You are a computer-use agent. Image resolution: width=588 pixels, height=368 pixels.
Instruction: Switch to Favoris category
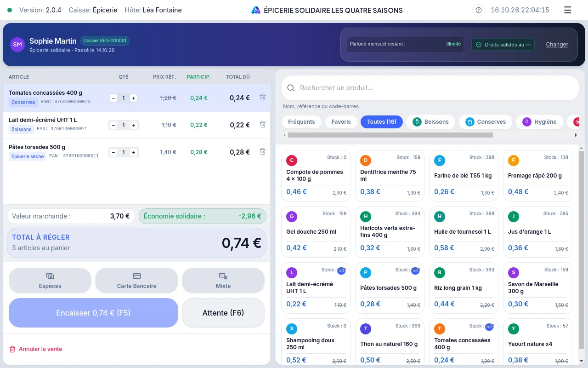(341, 122)
